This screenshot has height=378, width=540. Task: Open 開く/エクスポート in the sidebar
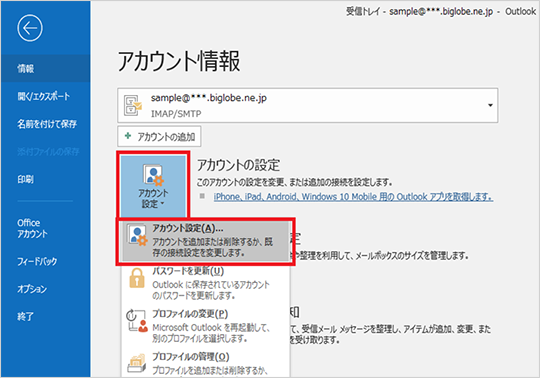45,96
